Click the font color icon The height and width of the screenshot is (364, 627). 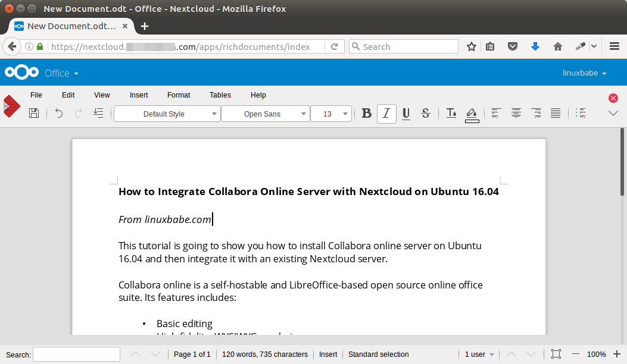451,113
